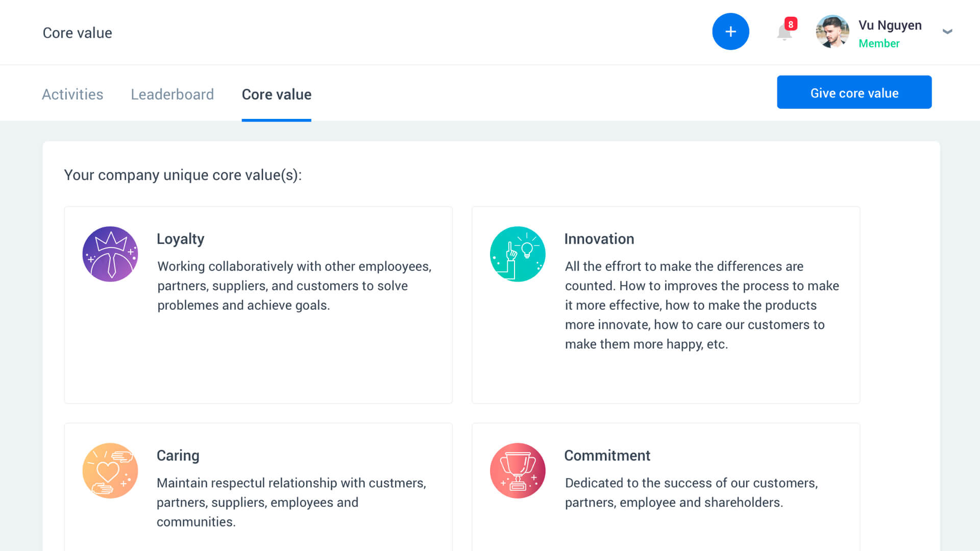Click the Loyalty crown icon
Viewport: 980px width, 551px height.
point(110,254)
